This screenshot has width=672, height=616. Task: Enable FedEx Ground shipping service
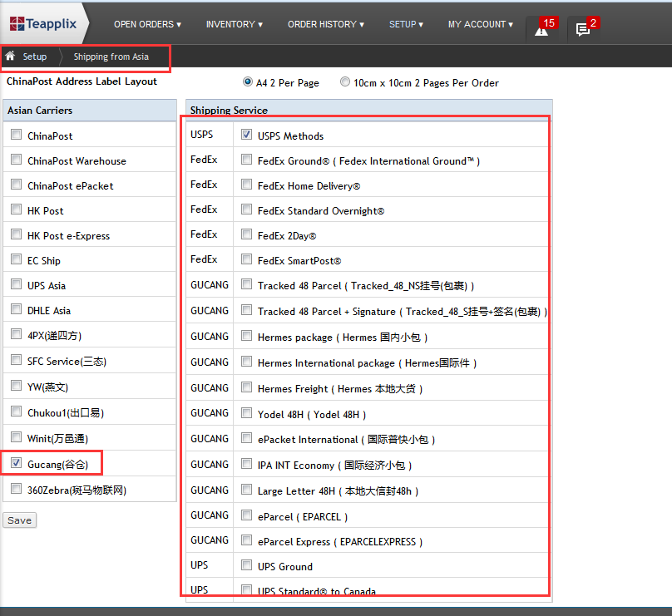coord(246,160)
